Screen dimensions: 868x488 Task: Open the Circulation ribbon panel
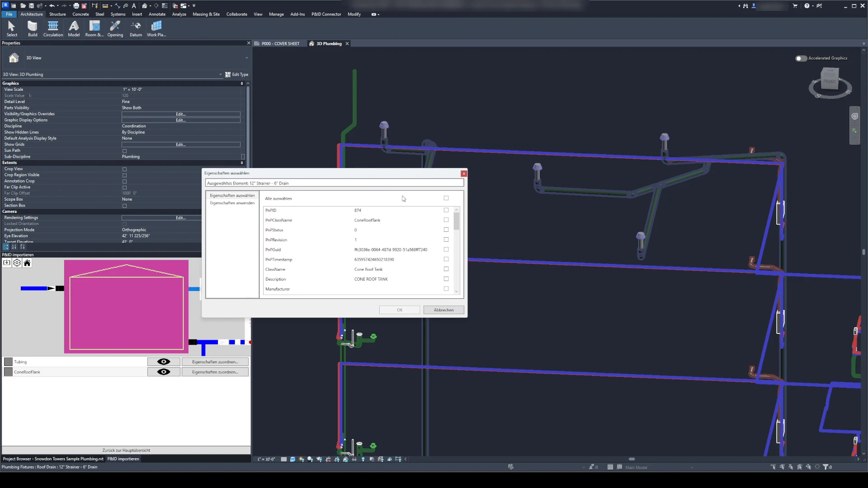coord(53,29)
